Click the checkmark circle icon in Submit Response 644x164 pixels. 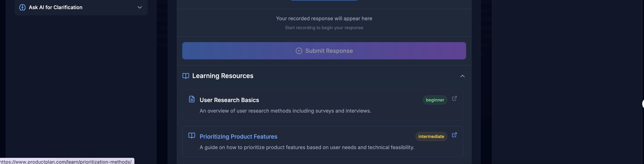299,51
